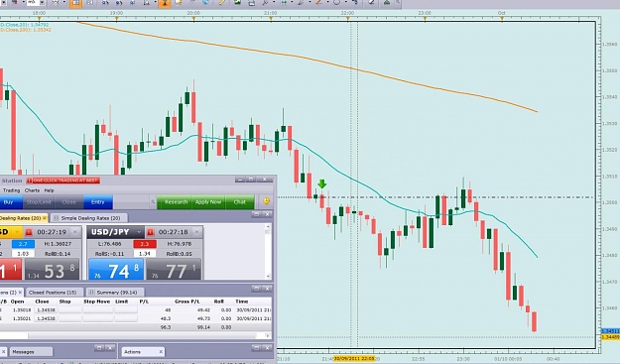Open the yellow currency pair dropdown on left tile
This screenshot has width=620, height=364.
[x=18, y=232]
